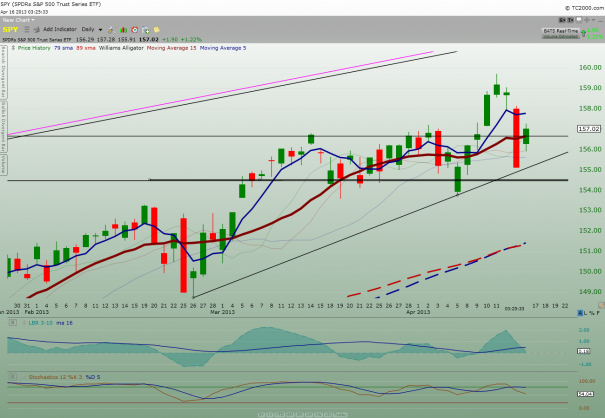Select the Williams Alligator indicator label

(121, 48)
